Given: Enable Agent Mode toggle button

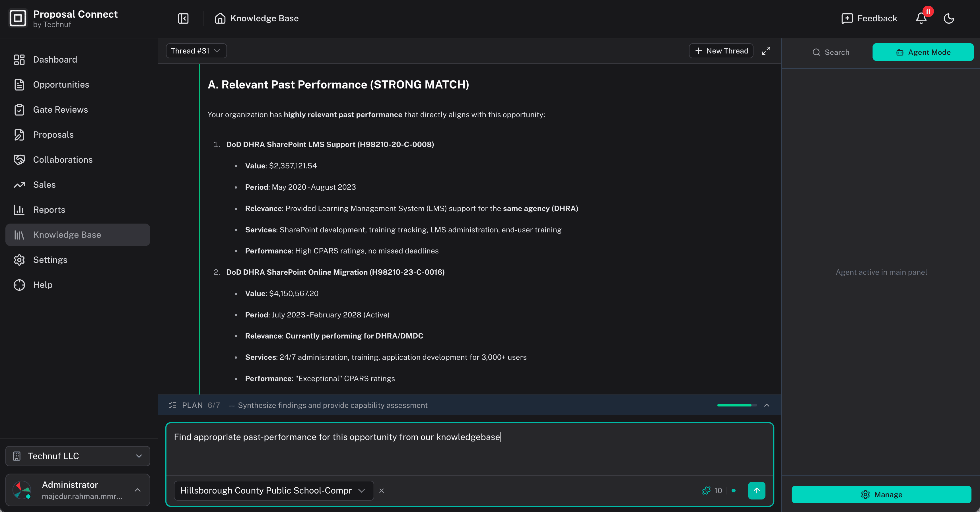Looking at the screenshot, I should click(923, 52).
